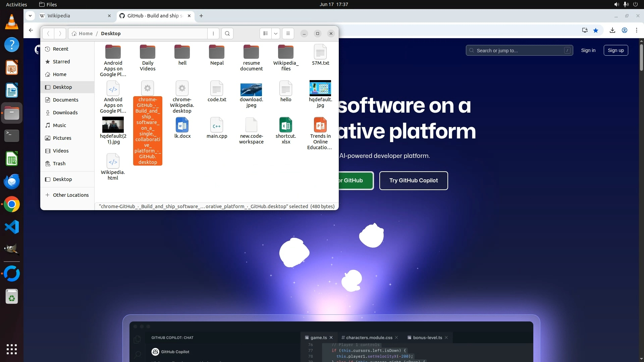
Task: Open the Files hamburger main menu
Action: (x=288, y=34)
